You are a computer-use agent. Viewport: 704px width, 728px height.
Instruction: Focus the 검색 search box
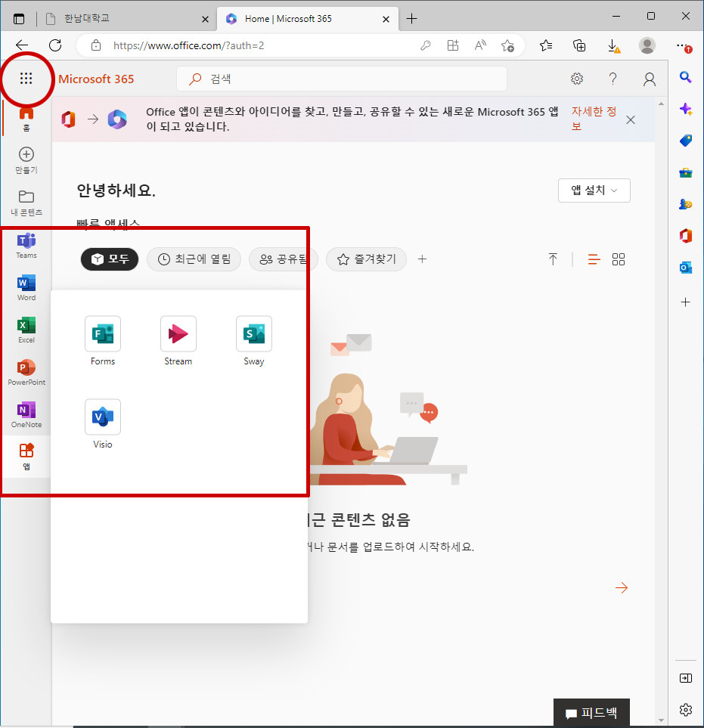[x=342, y=79]
